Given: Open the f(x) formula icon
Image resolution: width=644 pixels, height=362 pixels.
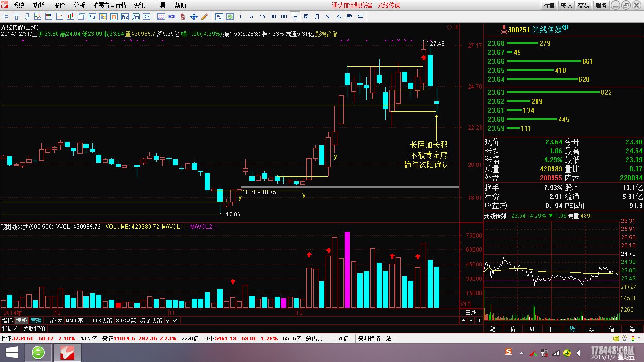Looking at the screenshot, I should pos(136,16).
